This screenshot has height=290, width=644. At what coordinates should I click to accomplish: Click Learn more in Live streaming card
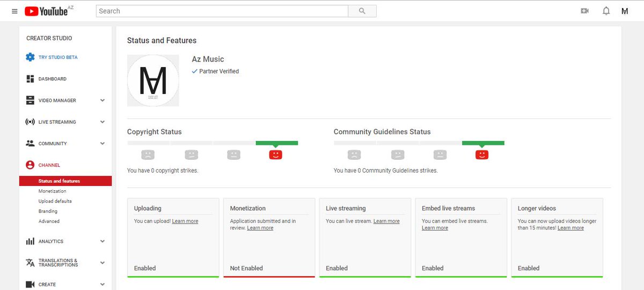386,221
